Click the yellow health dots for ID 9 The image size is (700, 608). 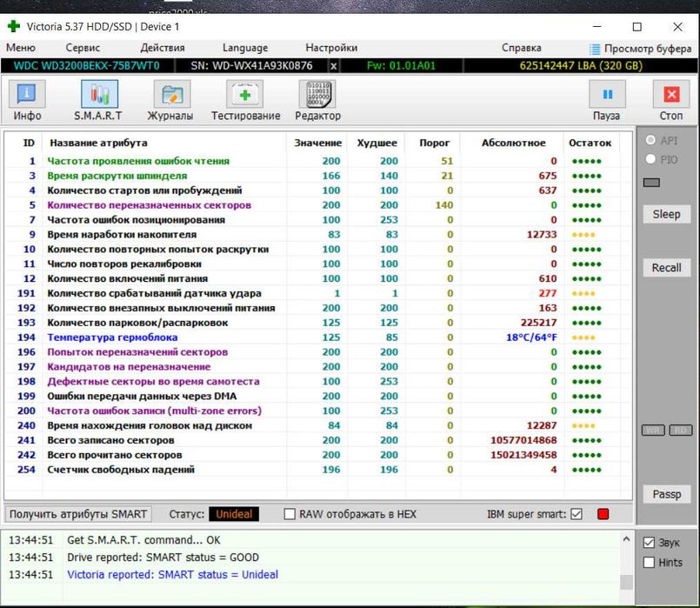(583, 235)
